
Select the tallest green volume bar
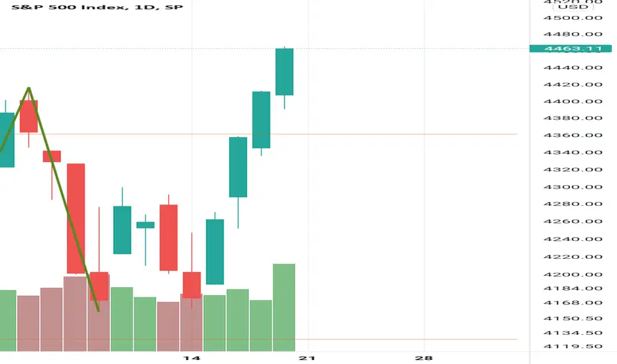[x=284, y=307]
